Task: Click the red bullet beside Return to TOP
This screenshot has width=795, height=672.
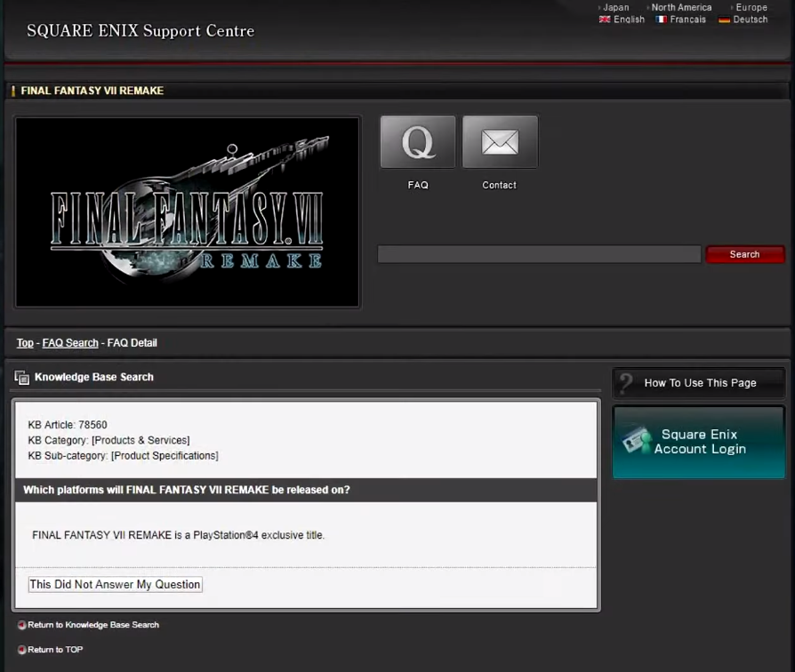Action: (x=22, y=650)
